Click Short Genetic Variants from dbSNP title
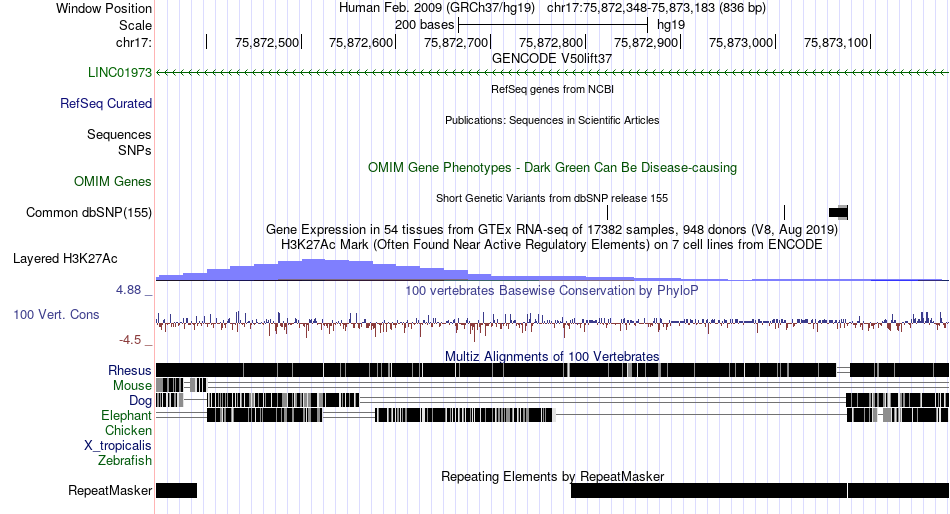The width and height of the screenshot is (950, 514). click(551, 198)
